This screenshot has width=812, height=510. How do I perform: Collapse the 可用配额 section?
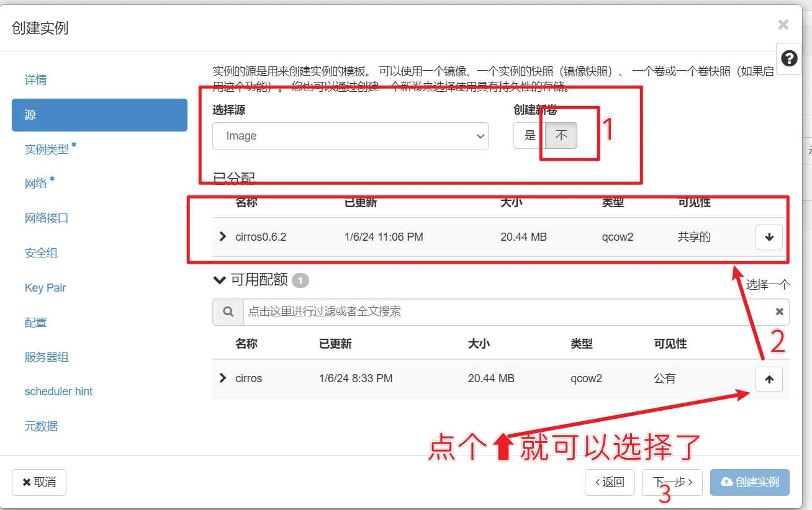pos(219,280)
